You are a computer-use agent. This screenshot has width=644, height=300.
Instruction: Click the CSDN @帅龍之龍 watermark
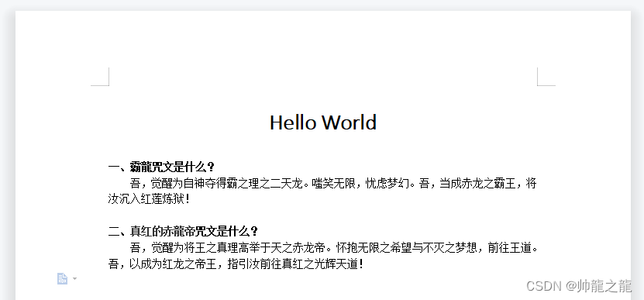[x=579, y=285]
